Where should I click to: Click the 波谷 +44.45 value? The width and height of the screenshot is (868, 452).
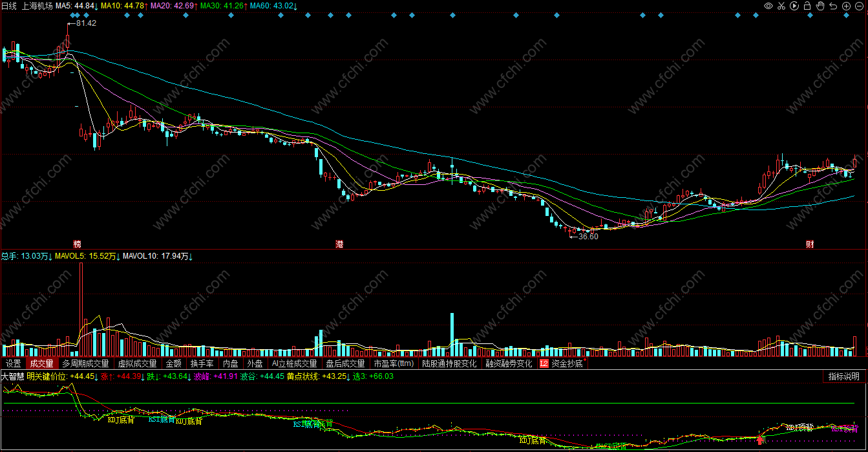(x=262, y=376)
